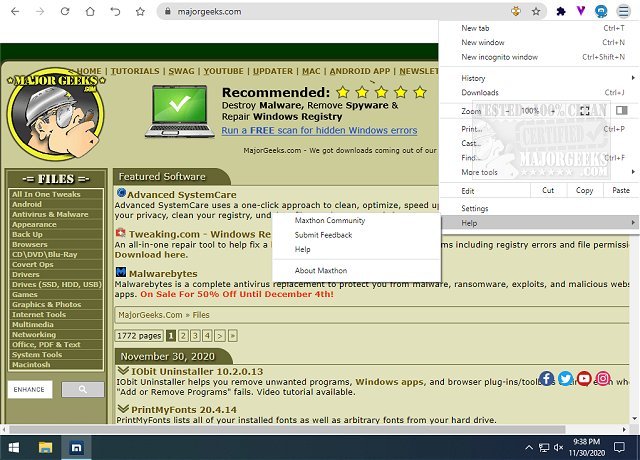Toggle fullscreen icon in Zoom row

[x=585, y=111]
